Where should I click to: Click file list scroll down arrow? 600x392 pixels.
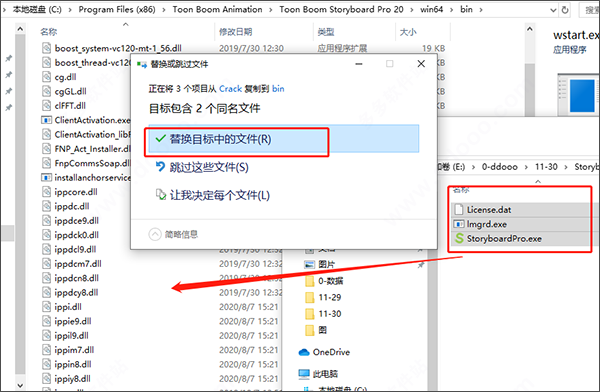pos(20,385)
